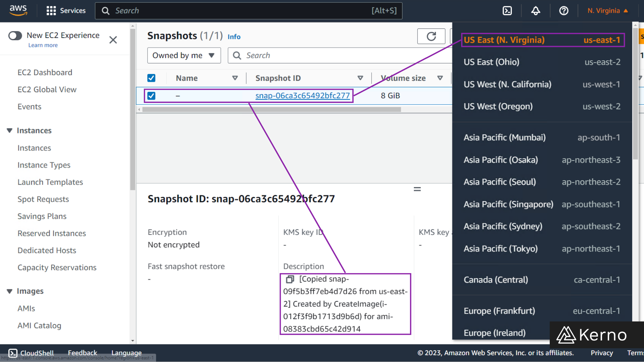Click the details panel resize handle icon
Image resolution: width=644 pixels, height=362 pixels.
click(x=417, y=189)
